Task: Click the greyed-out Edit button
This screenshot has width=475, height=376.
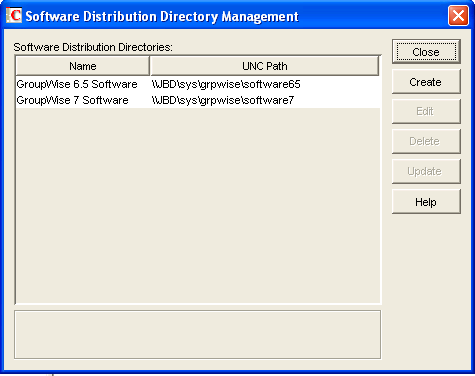Action: tap(426, 111)
